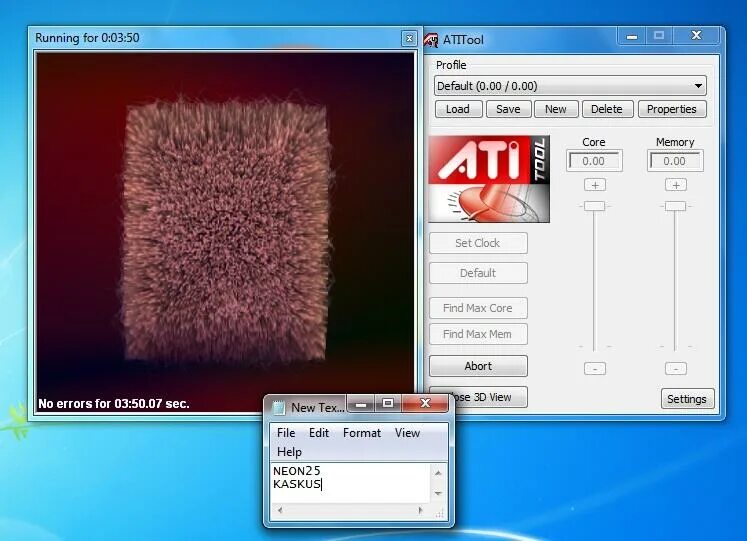Click the Save profile button

point(508,109)
